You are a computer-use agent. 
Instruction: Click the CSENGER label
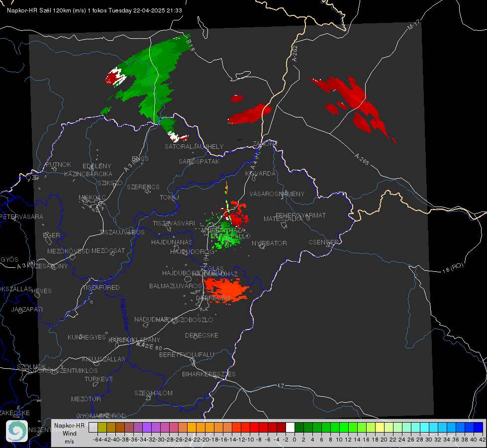[x=323, y=242]
